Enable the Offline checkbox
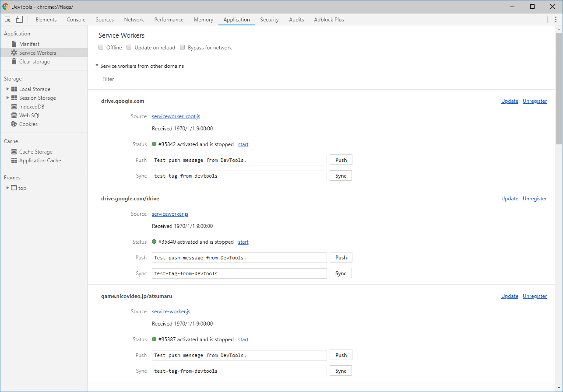The height and width of the screenshot is (392, 563). 101,47
